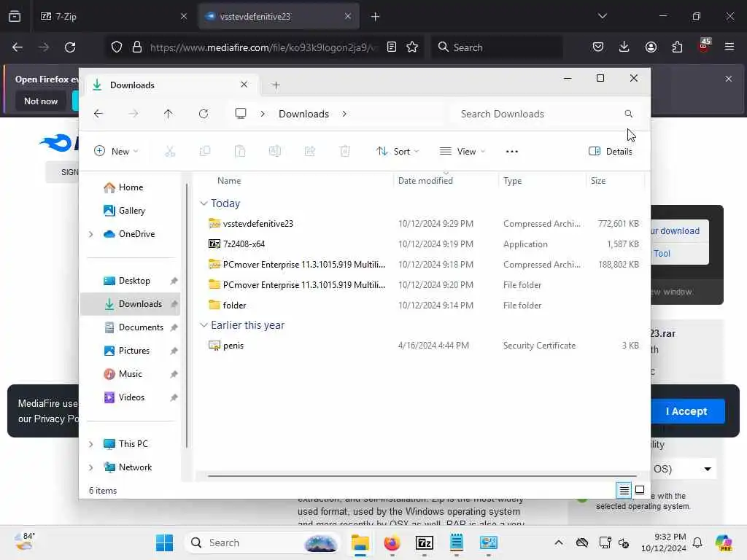This screenshot has width=747, height=560.
Task: Collapse the Earlier this year group
Action: [x=204, y=325]
